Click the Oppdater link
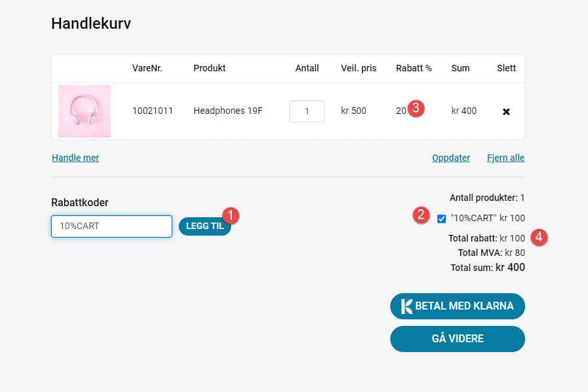Screen dimensions: 588x392 [x=450, y=158]
